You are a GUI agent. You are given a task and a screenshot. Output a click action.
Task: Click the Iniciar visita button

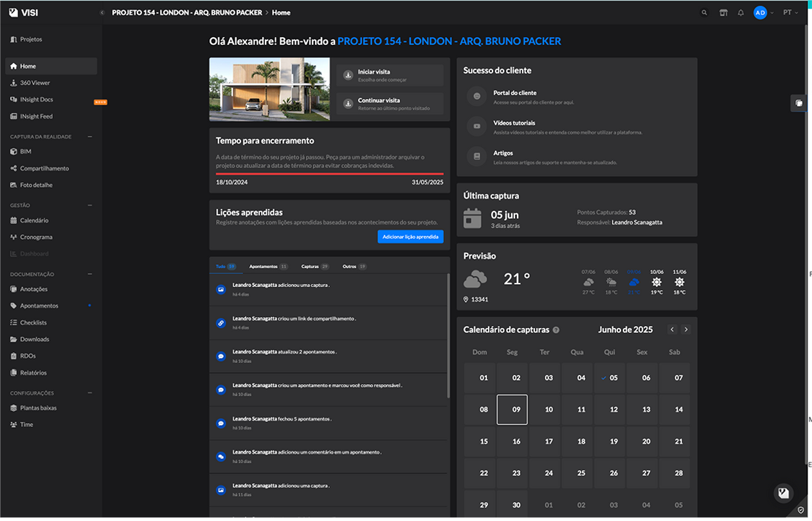(390, 75)
